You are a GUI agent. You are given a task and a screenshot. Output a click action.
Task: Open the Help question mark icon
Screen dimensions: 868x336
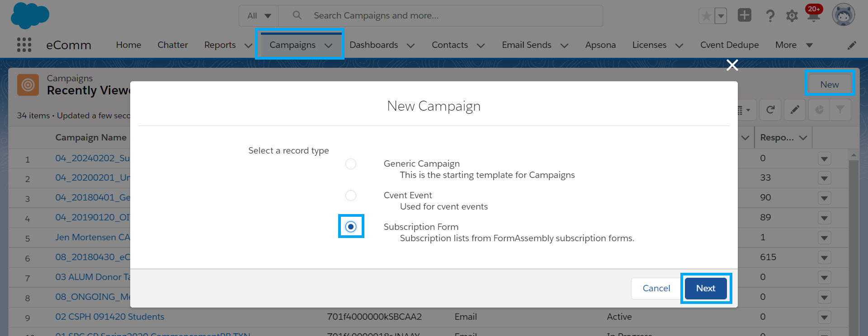pos(770,16)
